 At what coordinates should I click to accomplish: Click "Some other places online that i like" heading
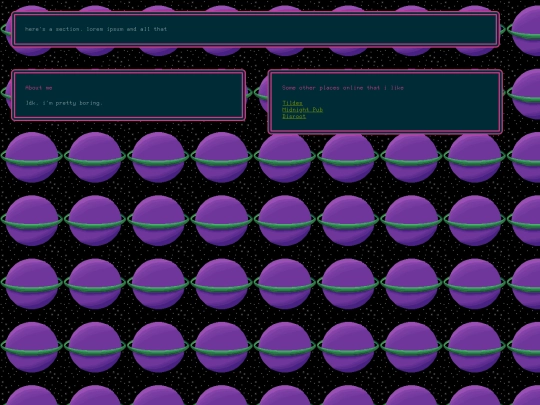pyautogui.click(x=343, y=88)
